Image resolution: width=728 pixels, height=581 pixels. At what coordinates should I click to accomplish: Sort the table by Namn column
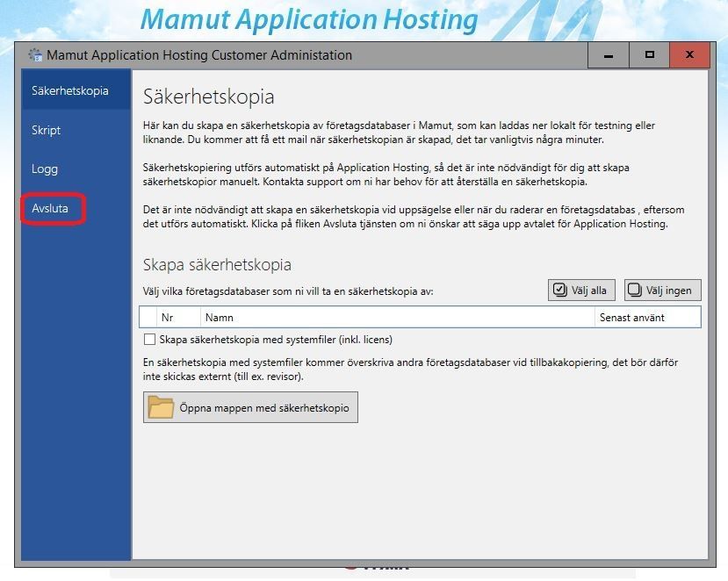398,318
